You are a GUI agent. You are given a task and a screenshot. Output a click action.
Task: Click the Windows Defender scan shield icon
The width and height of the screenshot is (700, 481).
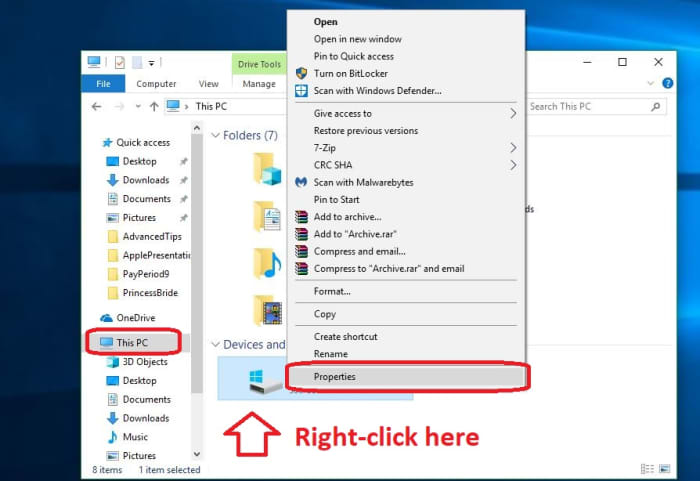[300, 90]
